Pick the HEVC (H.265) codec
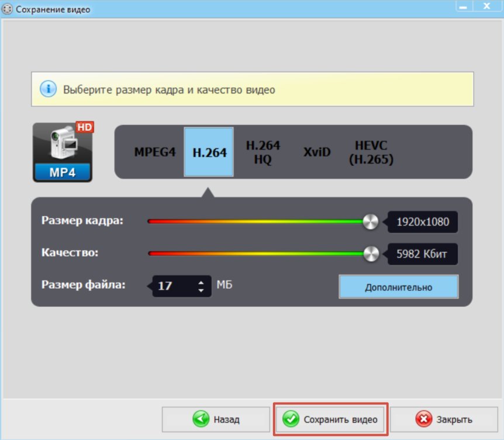Screen dimensions: 504x440 (371, 153)
